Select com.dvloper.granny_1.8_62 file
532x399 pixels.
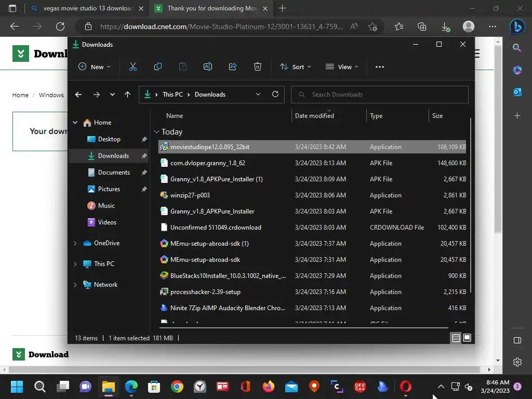point(312,163)
